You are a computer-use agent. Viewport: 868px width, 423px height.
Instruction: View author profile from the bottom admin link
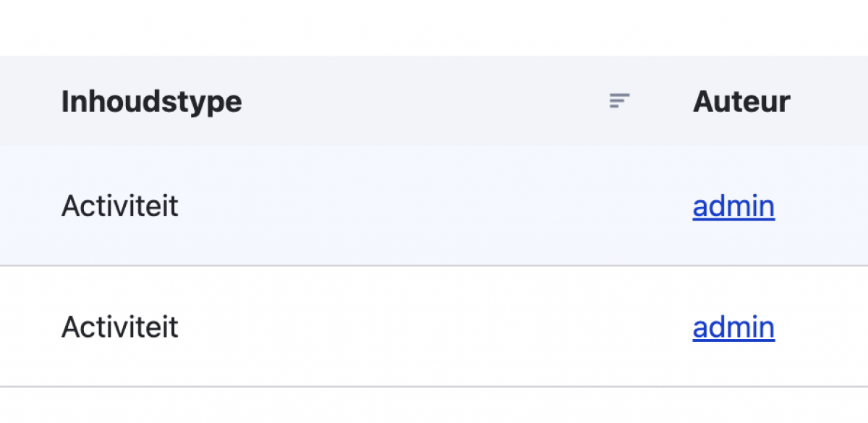point(733,328)
